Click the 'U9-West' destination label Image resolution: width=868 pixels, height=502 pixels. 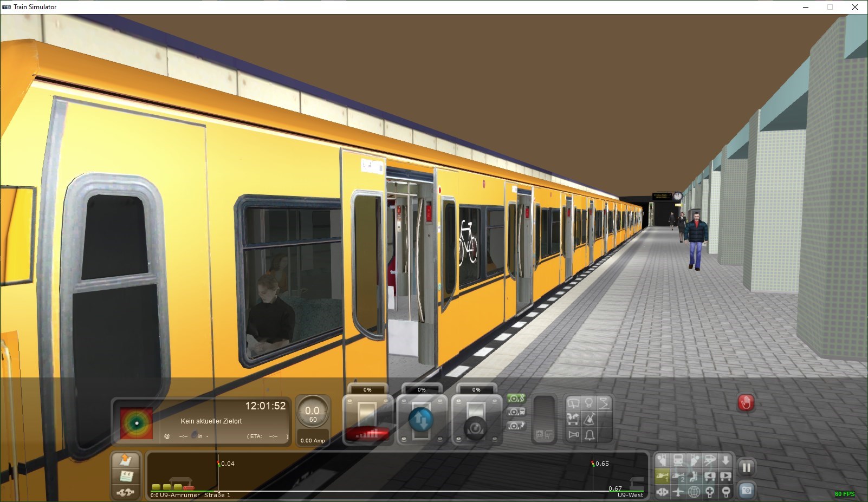coord(631,495)
